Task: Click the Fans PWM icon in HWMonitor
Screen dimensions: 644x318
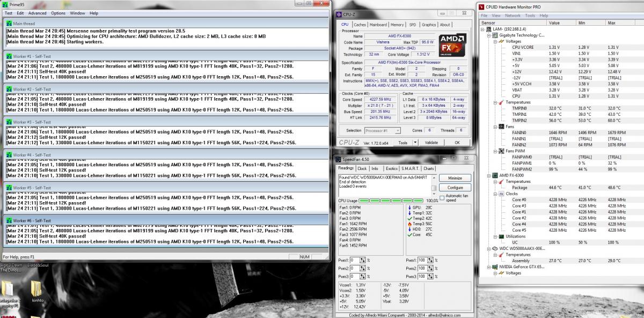Action: click(x=501, y=151)
